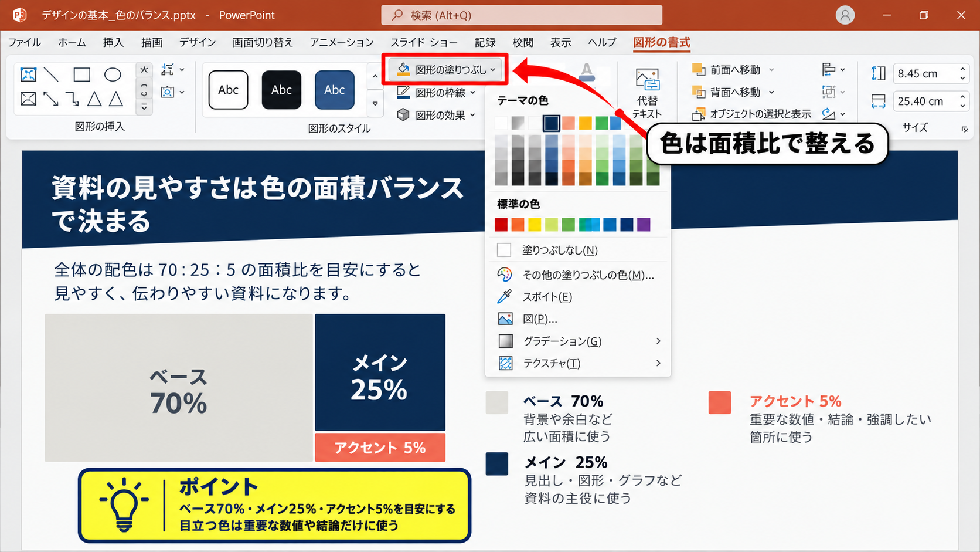Pick red in standard colors
980x552 pixels.
tap(501, 225)
